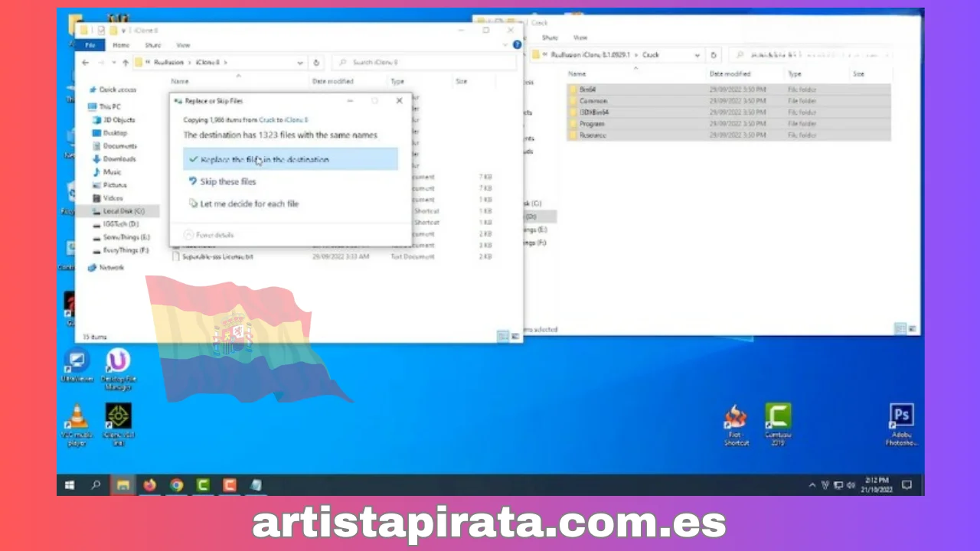
Task: Go back in iClone 8 explorer window
Action: point(85,63)
